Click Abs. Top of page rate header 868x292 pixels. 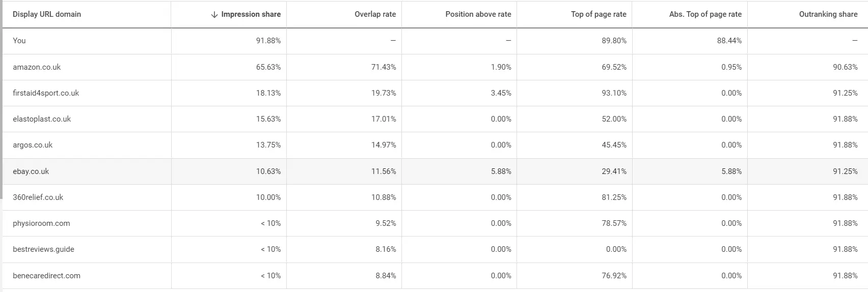[x=705, y=14]
